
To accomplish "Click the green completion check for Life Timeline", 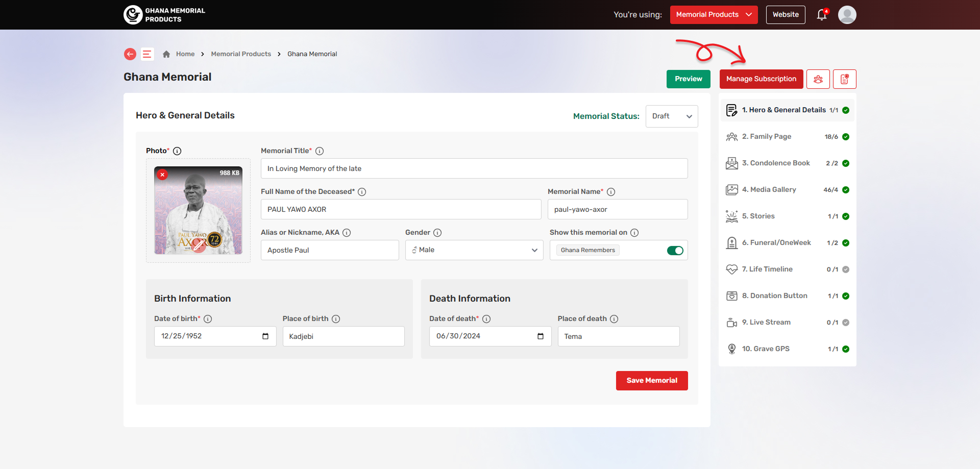I will tap(846, 269).
